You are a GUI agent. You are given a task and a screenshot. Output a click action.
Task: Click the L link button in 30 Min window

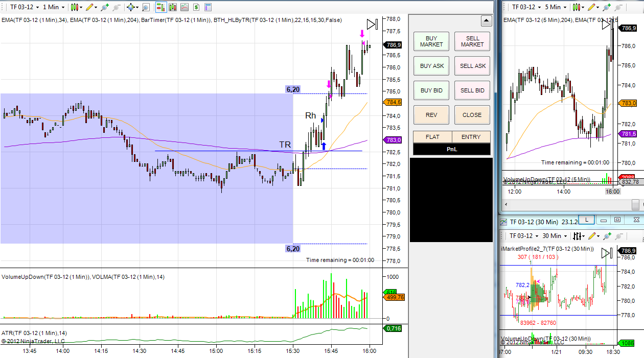[x=587, y=220]
